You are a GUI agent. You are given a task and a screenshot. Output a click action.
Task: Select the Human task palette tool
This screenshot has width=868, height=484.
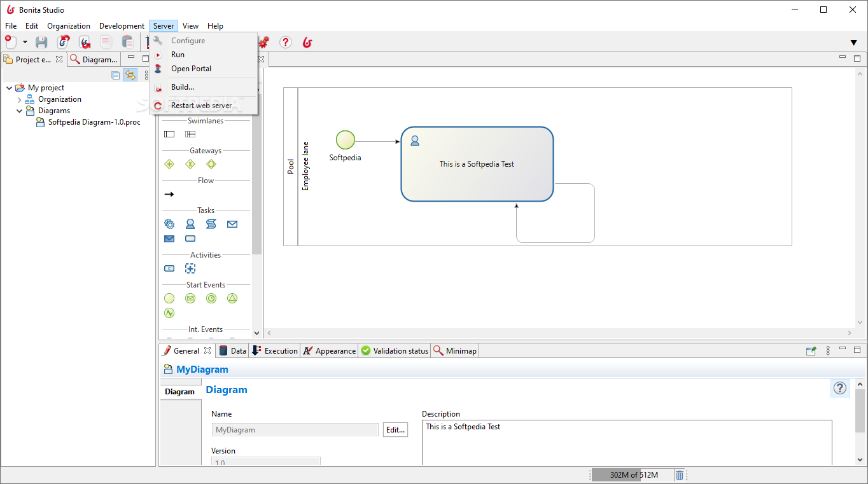190,224
